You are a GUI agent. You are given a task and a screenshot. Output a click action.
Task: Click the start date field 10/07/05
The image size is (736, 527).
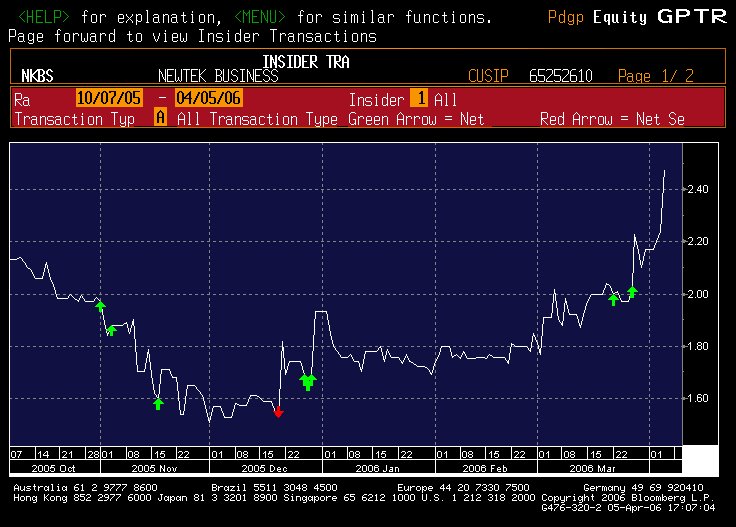pos(109,98)
